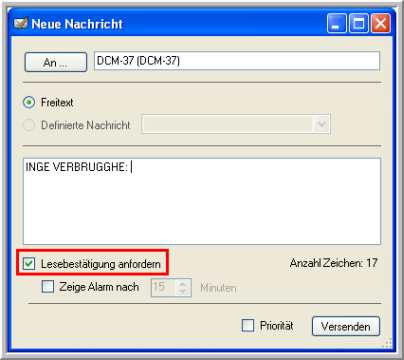Minimize the Neue Nachricht window
Viewport: 404px width, 360px height.
pos(337,23)
